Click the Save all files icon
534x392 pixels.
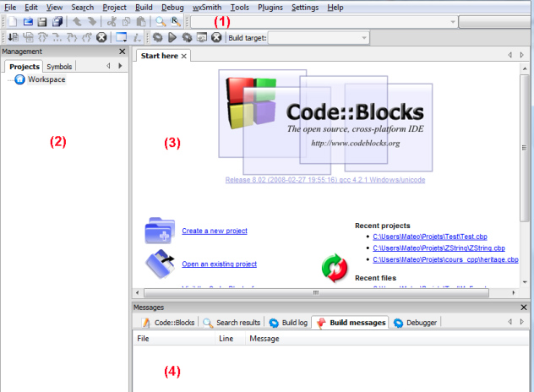(57, 22)
